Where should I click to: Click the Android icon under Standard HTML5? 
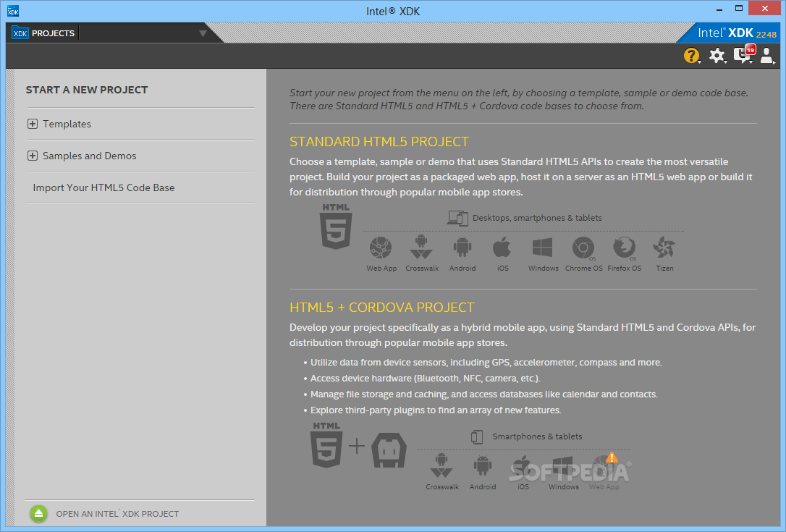click(x=462, y=248)
